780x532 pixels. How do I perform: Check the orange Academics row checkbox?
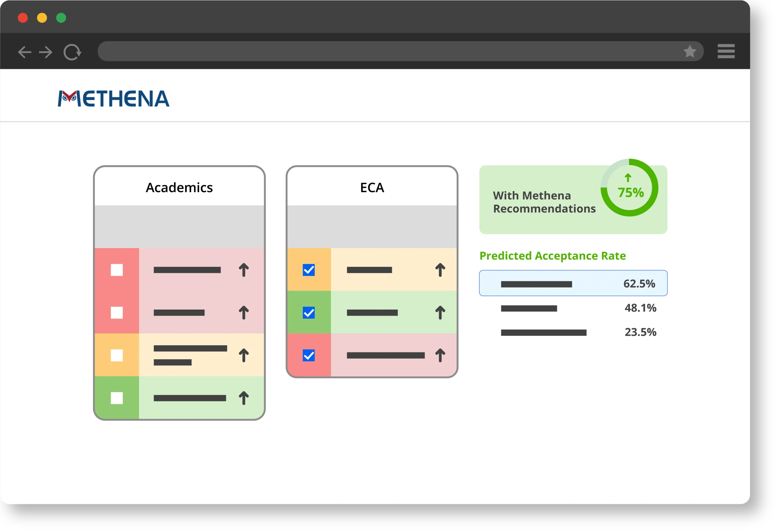pos(117,355)
